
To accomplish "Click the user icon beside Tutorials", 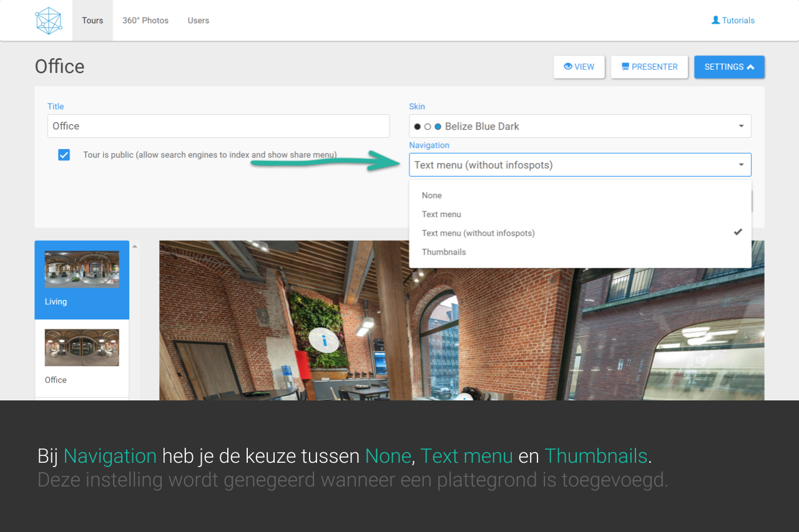I will click(x=715, y=20).
